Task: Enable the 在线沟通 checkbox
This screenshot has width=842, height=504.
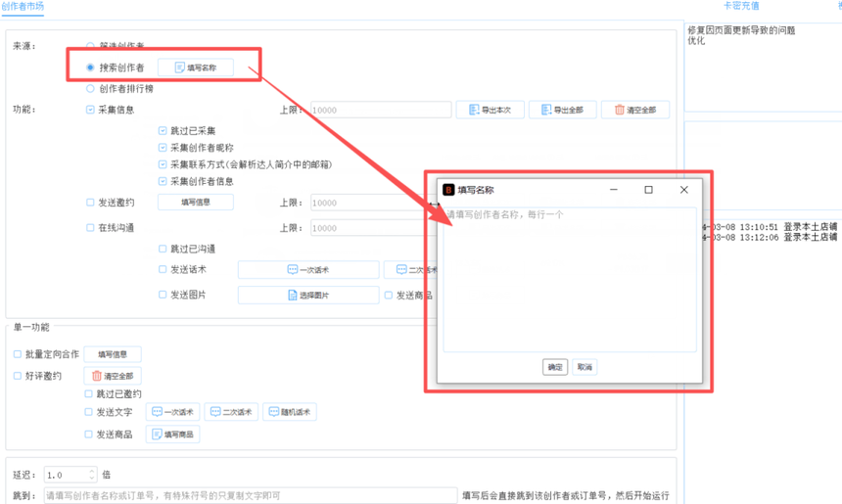Action: click(x=90, y=228)
